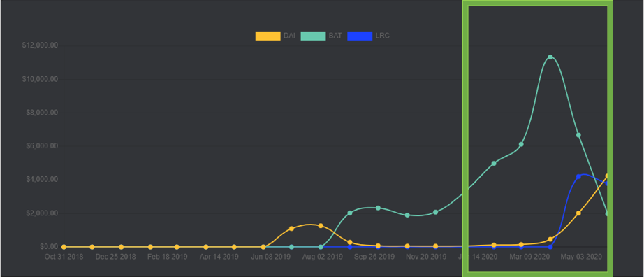Screen dimensions: 644x277
Task: Select first nonzero BAT point near $2,000 in 2019
Action: (x=349, y=213)
